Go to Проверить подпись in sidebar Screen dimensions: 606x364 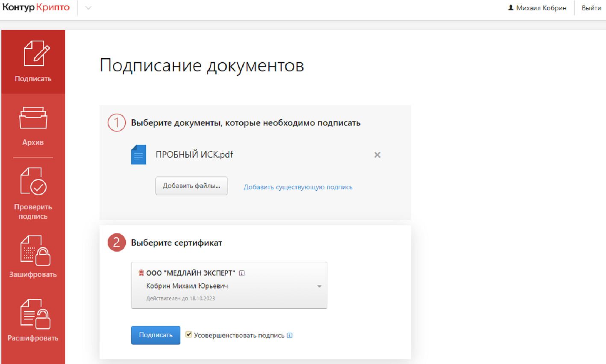pos(33,193)
